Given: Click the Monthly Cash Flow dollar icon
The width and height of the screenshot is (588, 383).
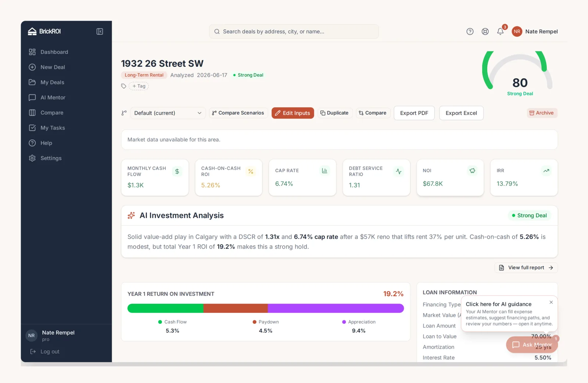Looking at the screenshot, I should click(x=177, y=171).
